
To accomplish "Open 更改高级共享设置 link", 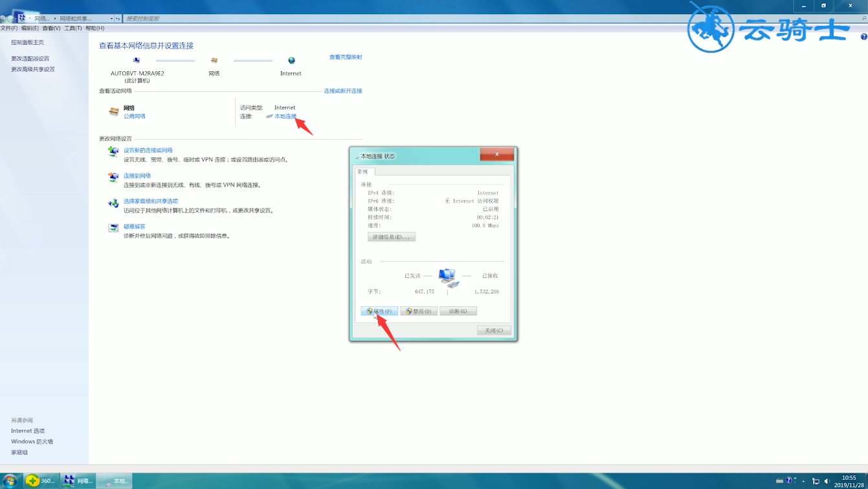I will [33, 69].
